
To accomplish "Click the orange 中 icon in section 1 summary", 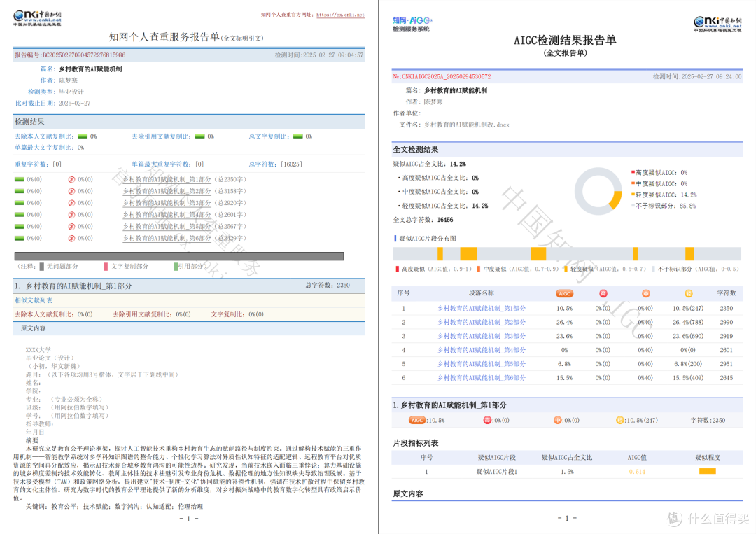I will tap(557, 420).
